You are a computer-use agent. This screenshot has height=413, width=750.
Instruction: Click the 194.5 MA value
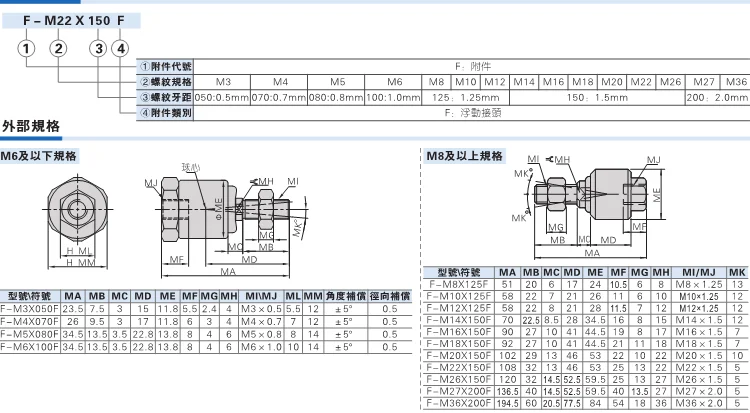[507, 403]
